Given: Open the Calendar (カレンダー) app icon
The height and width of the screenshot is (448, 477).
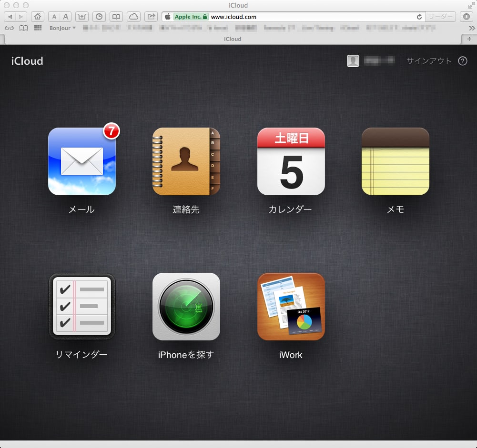Looking at the screenshot, I should (x=291, y=161).
